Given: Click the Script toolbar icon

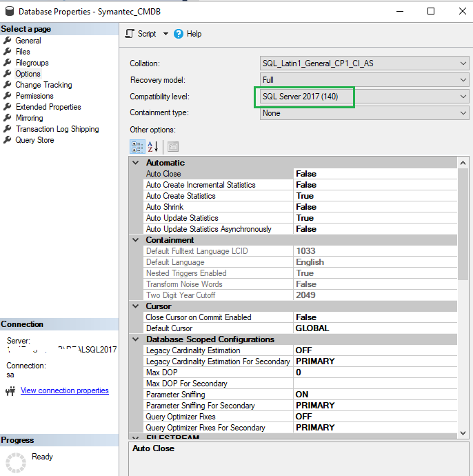Looking at the screenshot, I should click(130, 34).
